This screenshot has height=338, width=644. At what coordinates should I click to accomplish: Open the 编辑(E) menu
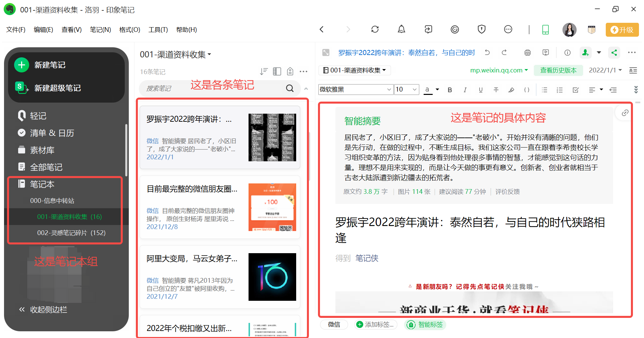point(43,30)
